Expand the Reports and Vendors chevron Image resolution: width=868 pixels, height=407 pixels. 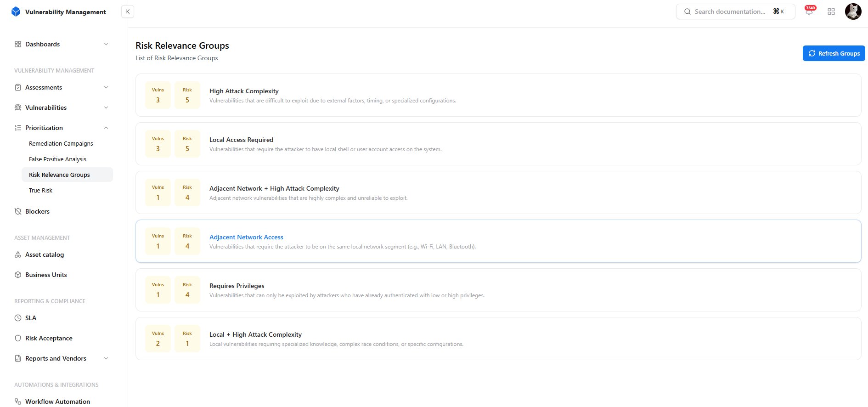click(106, 358)
